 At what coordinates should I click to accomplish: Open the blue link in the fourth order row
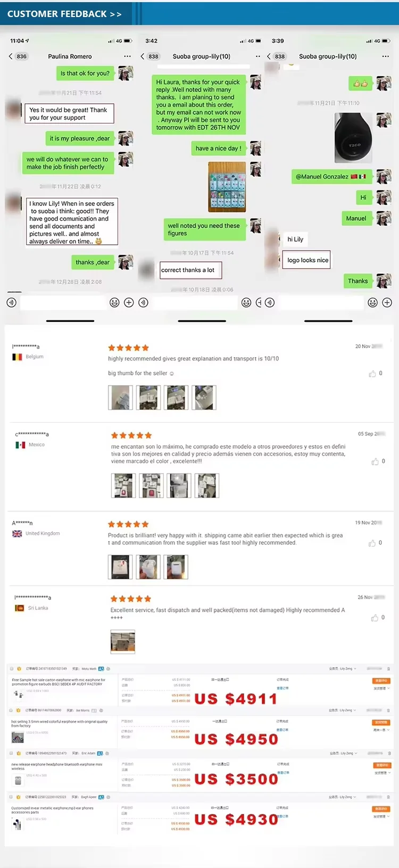[x=282, y=816]
